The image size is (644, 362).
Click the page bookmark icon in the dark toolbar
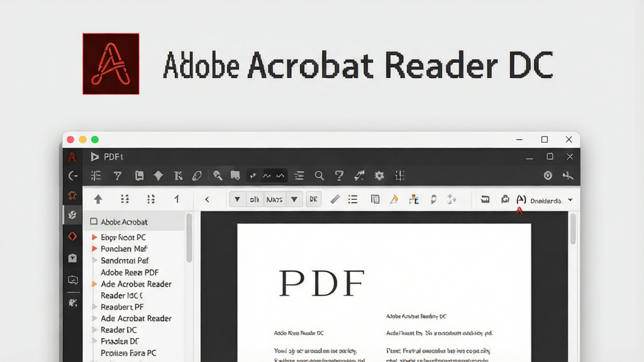(139, 176)
